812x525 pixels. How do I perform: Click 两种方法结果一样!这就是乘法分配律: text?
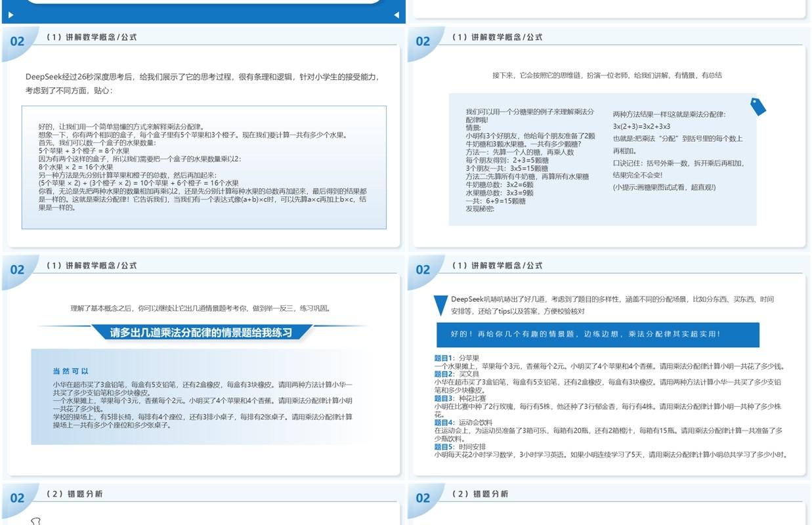[x=670, y=114]
